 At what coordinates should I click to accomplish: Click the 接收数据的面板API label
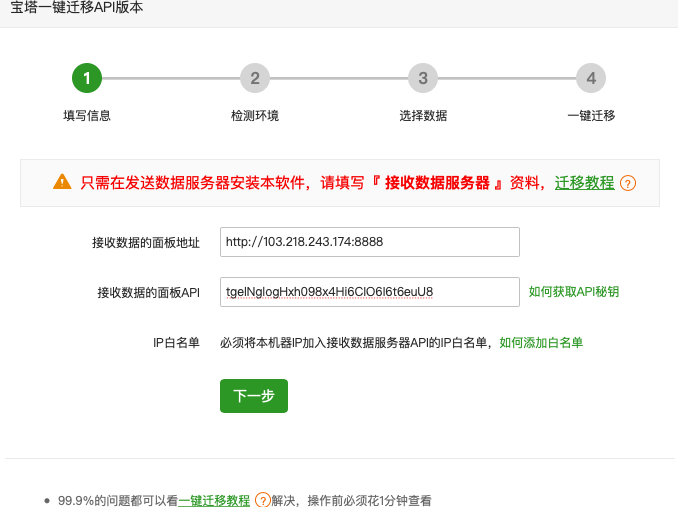point(148,293)
